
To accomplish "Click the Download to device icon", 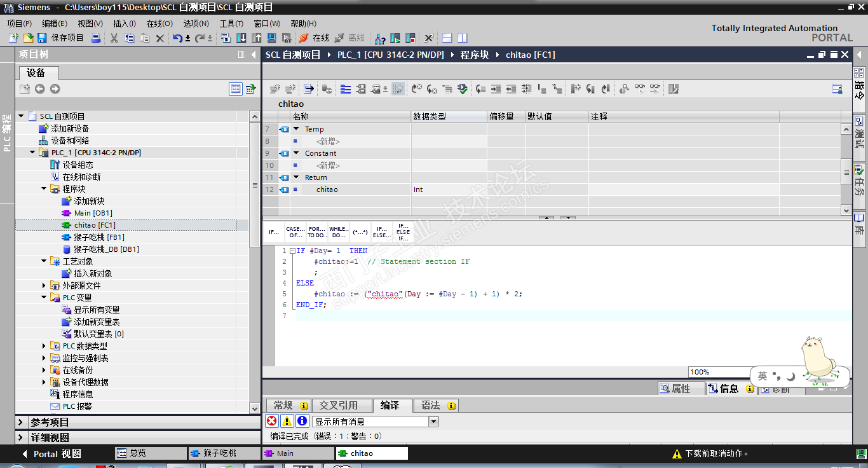I will click(241, 38).
